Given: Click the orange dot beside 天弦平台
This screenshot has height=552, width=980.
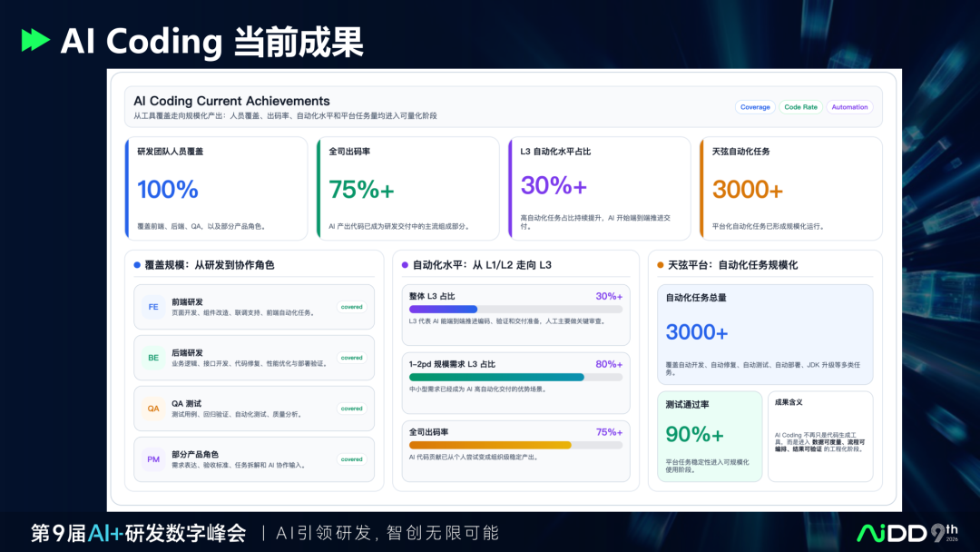Looking at the screenshot, I should [x=661, y=265].
